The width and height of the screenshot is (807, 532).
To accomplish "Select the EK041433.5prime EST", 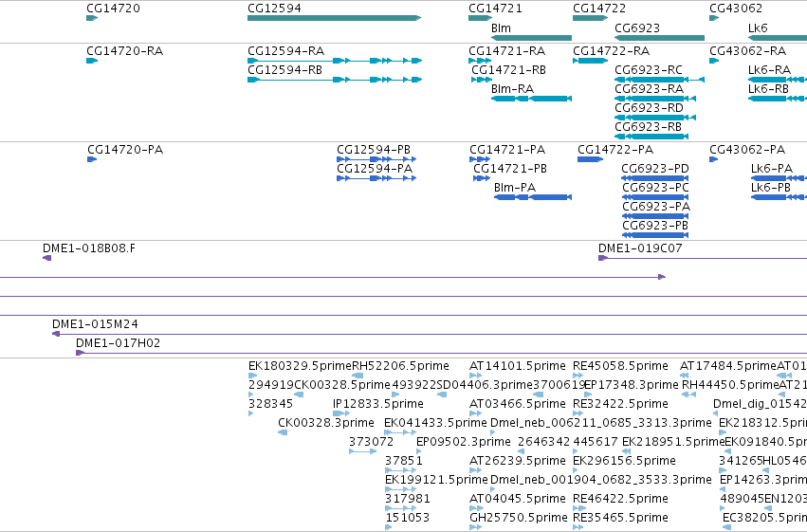I will [400, 432].
